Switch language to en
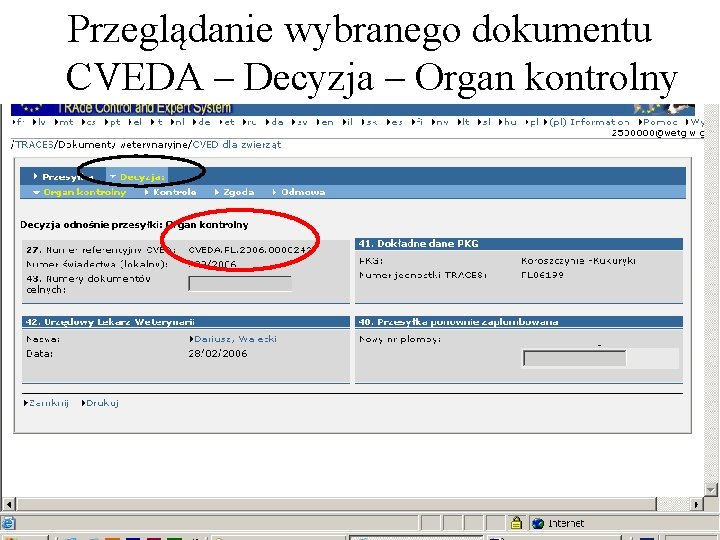The height and width of the screenshot is (540, 720). (x=325, y=122)
